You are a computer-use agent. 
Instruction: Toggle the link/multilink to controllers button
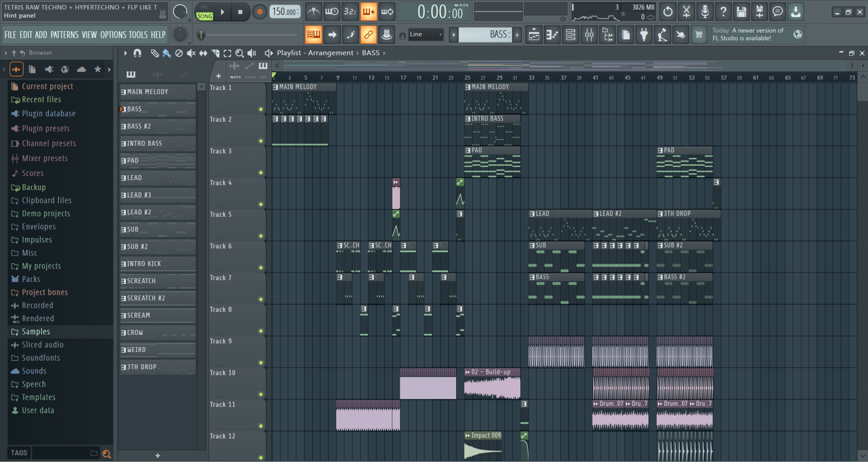369,35
